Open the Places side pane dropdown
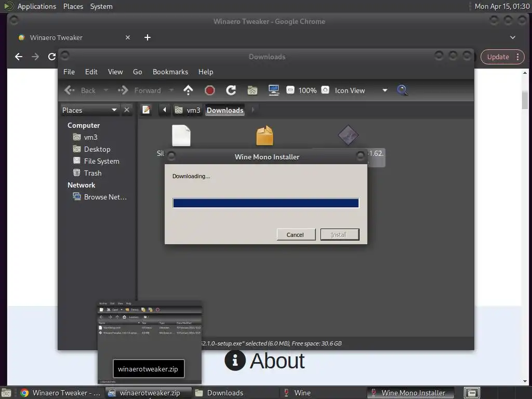Viewport: 532px width, 399px height. 89,110
